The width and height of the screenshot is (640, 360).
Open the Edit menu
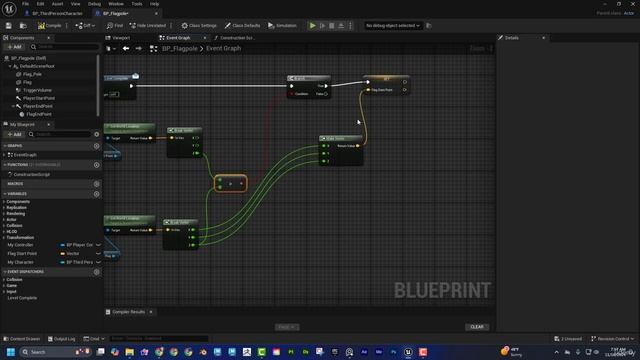(40, 4)
